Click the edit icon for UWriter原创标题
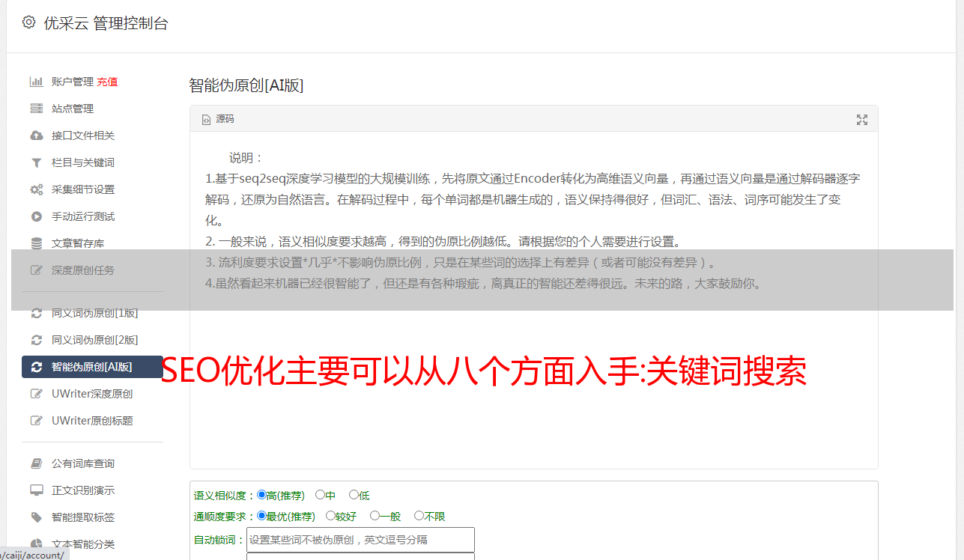This screenshot has height=560, width=964. [x=36, y=421]
